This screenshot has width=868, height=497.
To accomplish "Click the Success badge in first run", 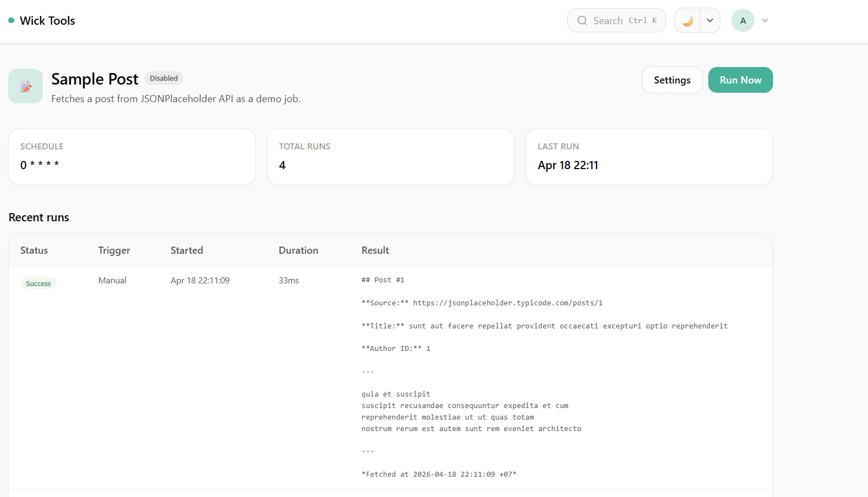I will (x=38, y=284).
